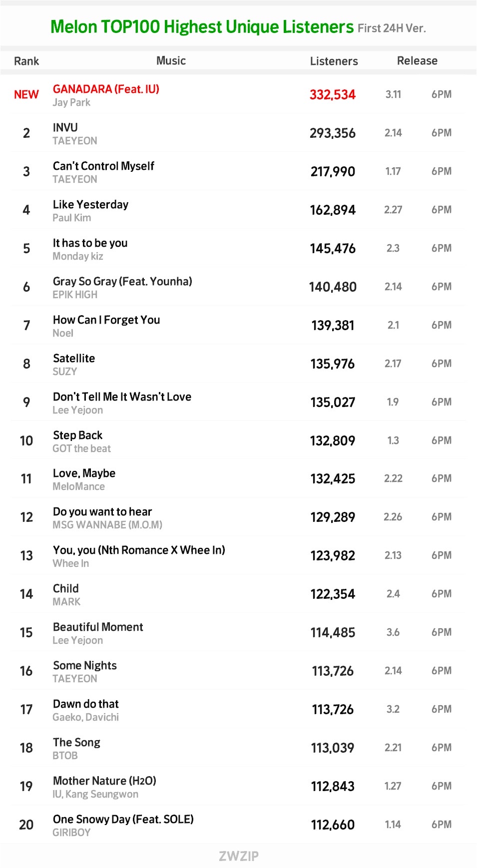Click One Snowy Day (Feat. SOLE)
Image resolution: width=477 pixels, height=868 pixels.
point(123,819)
